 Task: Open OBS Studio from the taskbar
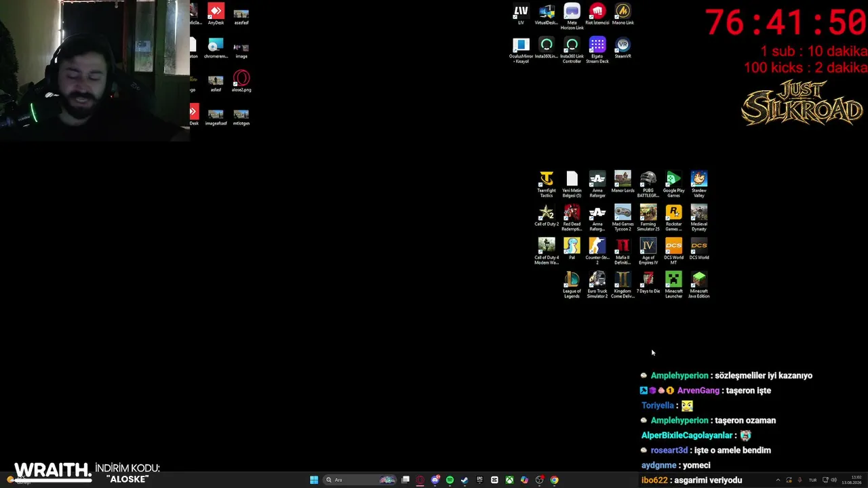tap(539, 480)
